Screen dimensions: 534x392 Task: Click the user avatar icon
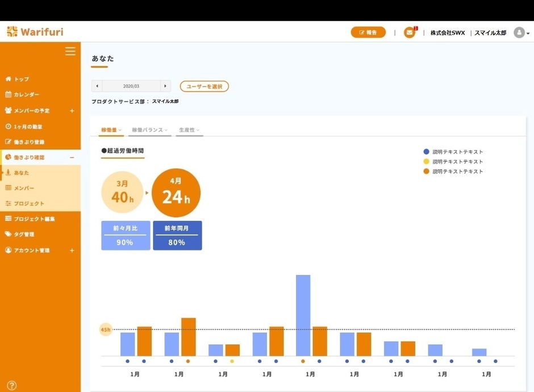[x=519, y=32]
